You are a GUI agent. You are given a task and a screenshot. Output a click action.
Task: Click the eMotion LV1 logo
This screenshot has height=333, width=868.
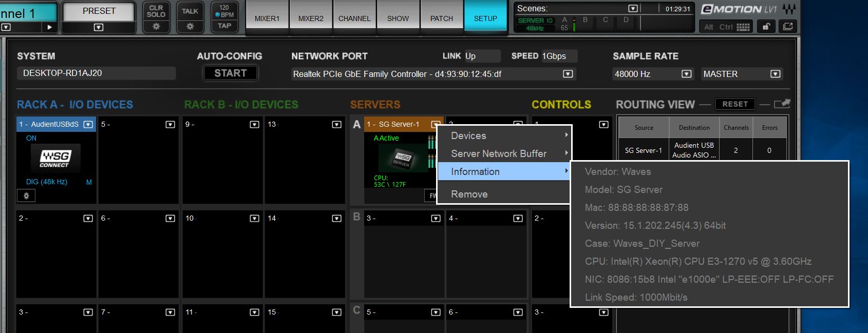tap(739, 9)
